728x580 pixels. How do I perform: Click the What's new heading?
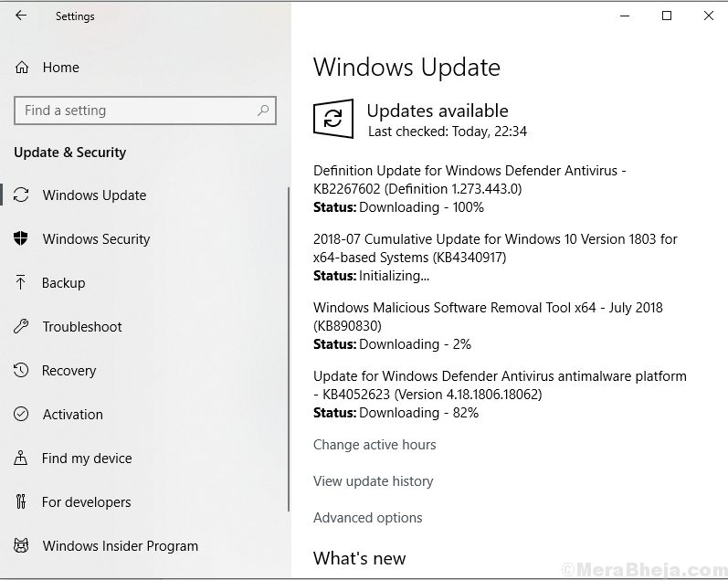pos(359,558)
